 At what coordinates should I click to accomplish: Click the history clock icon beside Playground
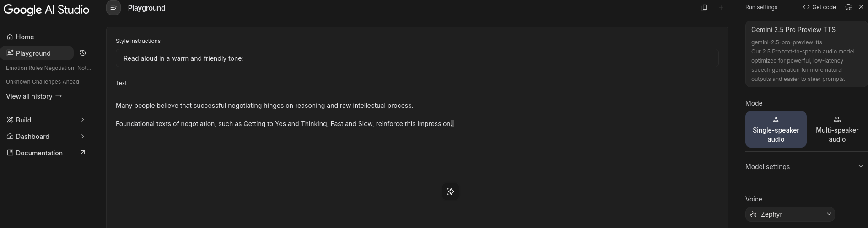coord(83,53)
